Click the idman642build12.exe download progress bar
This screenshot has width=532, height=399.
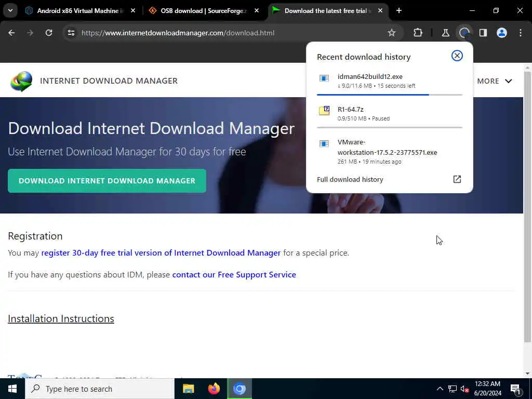coord(390,95)
